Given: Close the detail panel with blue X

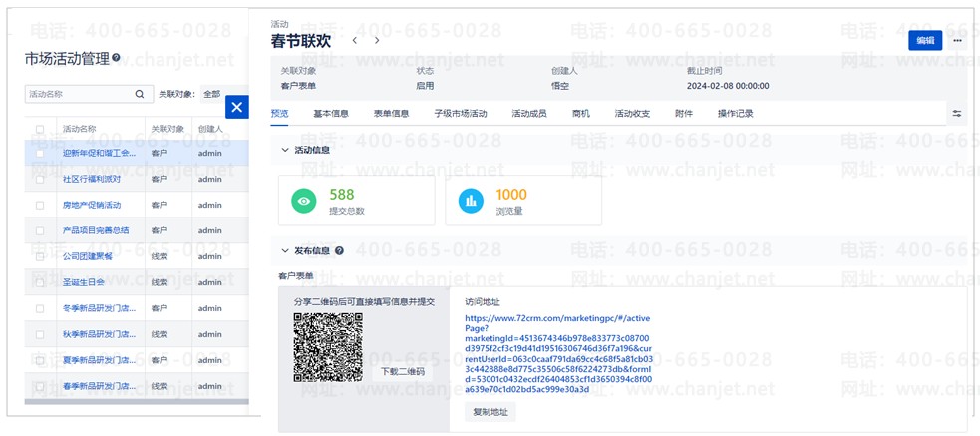Looking at the screenshot, I should [237, 107].
